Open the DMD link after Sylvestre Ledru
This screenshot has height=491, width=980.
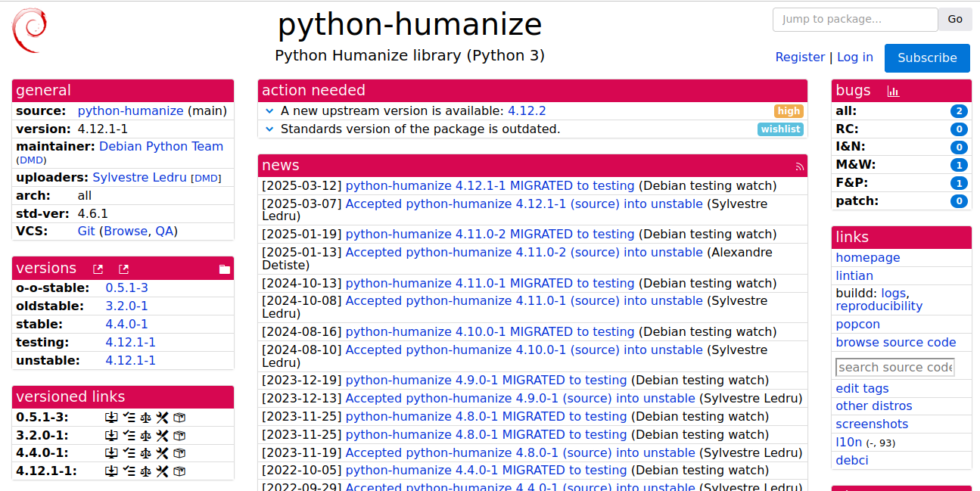click(x=206, y=179)
